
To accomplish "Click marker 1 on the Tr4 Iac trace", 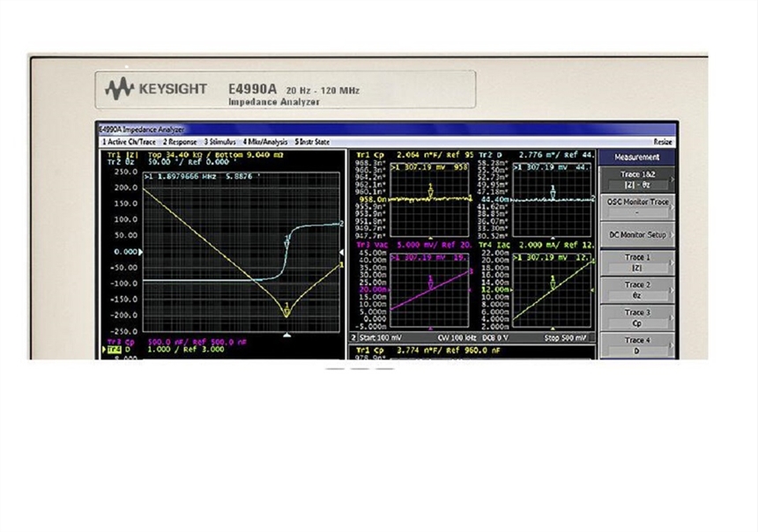I will point(553,283).
